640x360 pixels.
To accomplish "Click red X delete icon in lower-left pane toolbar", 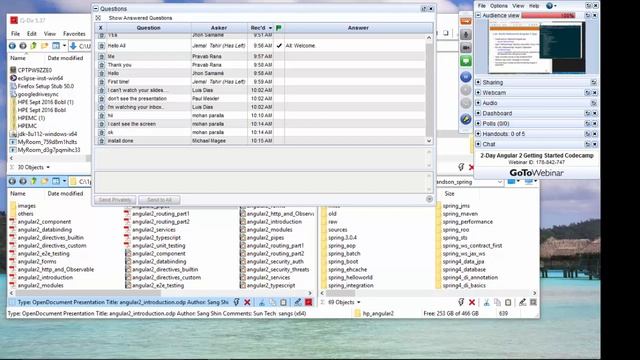I will tap(247, 302).
